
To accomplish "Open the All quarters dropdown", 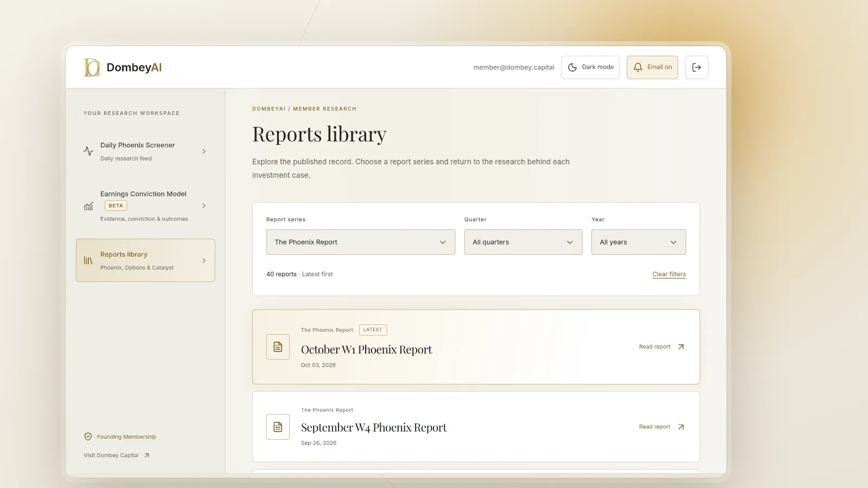I will [x=523, y=242].
